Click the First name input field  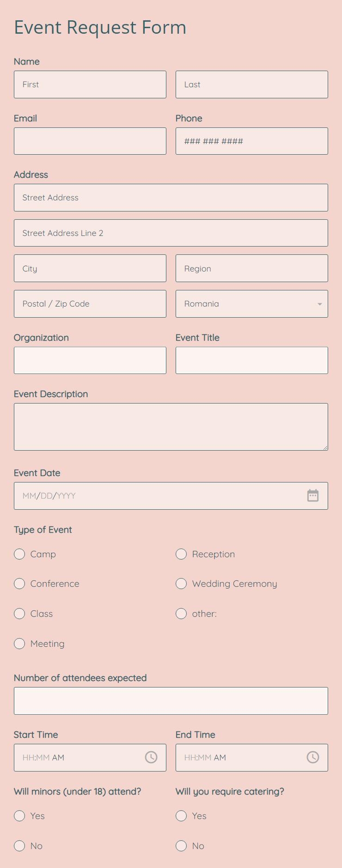[x=90, y=84]
